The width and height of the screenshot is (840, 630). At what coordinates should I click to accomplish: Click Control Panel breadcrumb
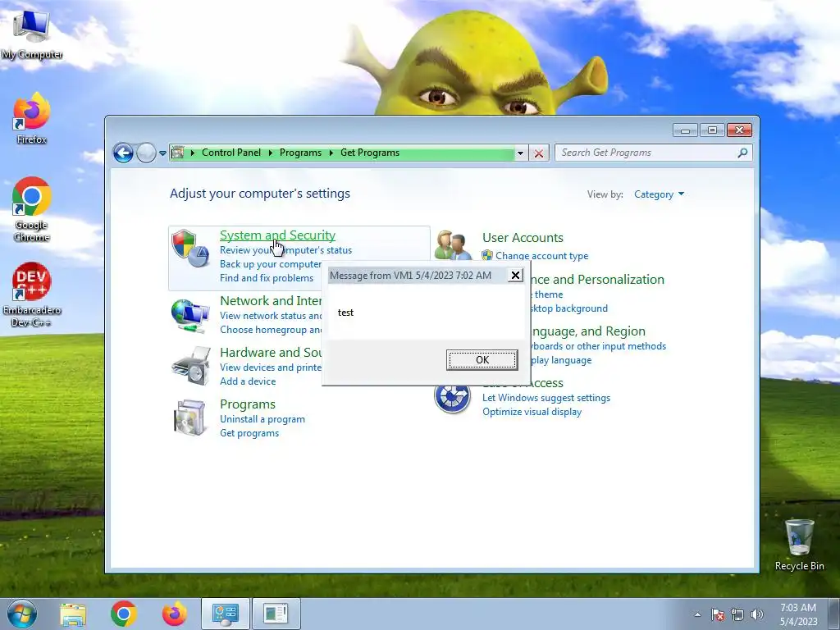pyautogui.click(x=231, y=153)
